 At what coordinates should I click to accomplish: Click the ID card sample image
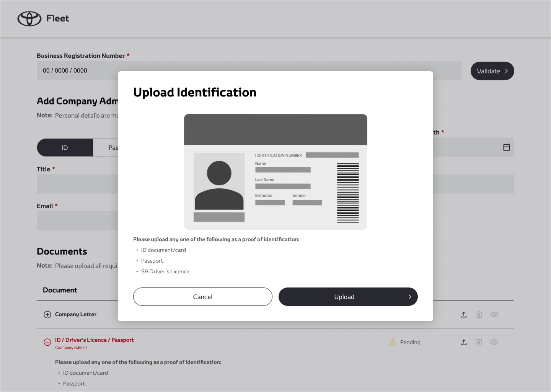275,172
